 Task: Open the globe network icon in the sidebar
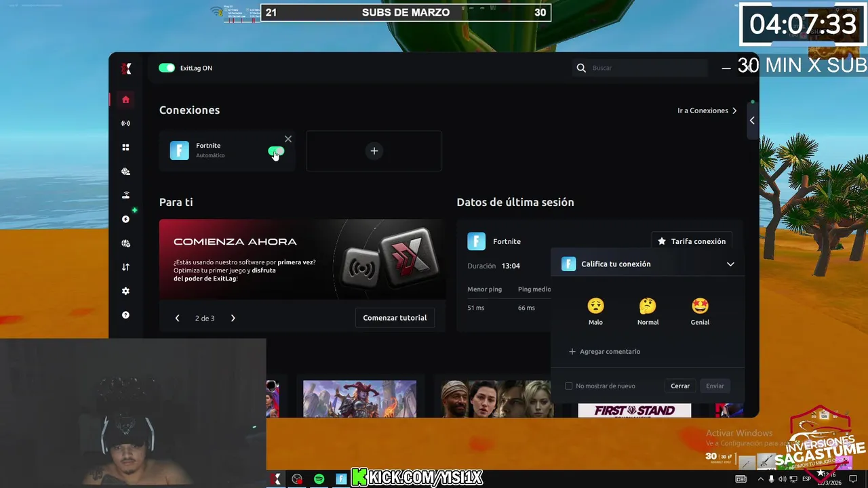(x=125, y=243)
